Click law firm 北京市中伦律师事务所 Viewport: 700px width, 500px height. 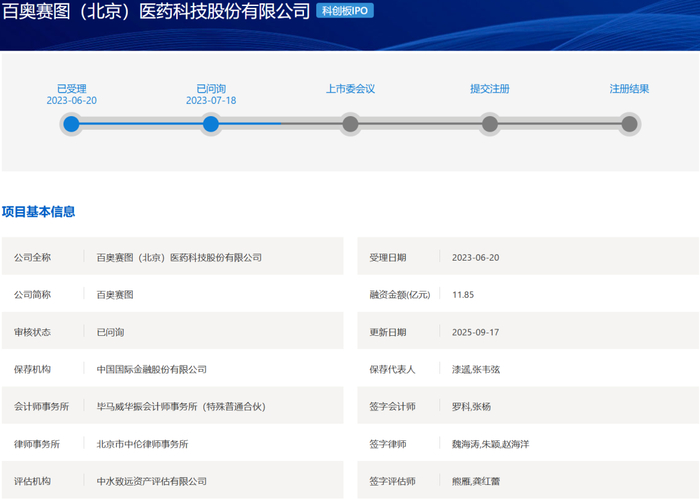(x=142, y=444)
